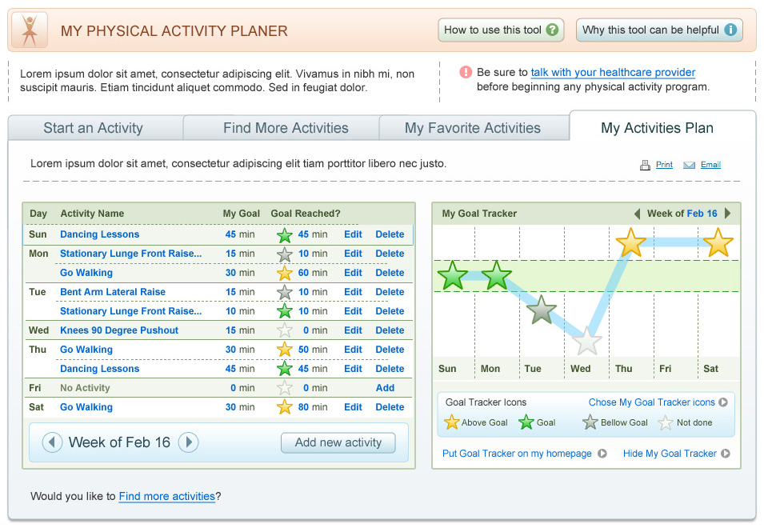Show next week in Goal Tracker
This screenshot has height=532, width=764.
[x=727, y=214]
